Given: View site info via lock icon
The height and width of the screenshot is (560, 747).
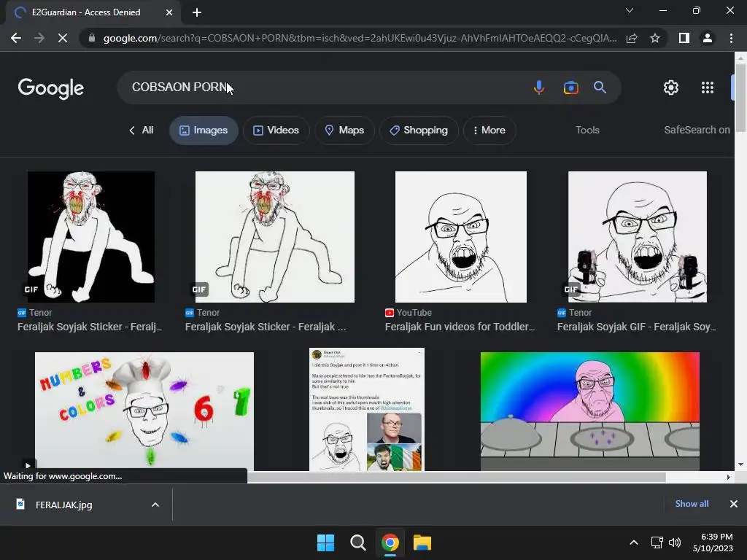Looking at the screenshot, I should point(92,38).
